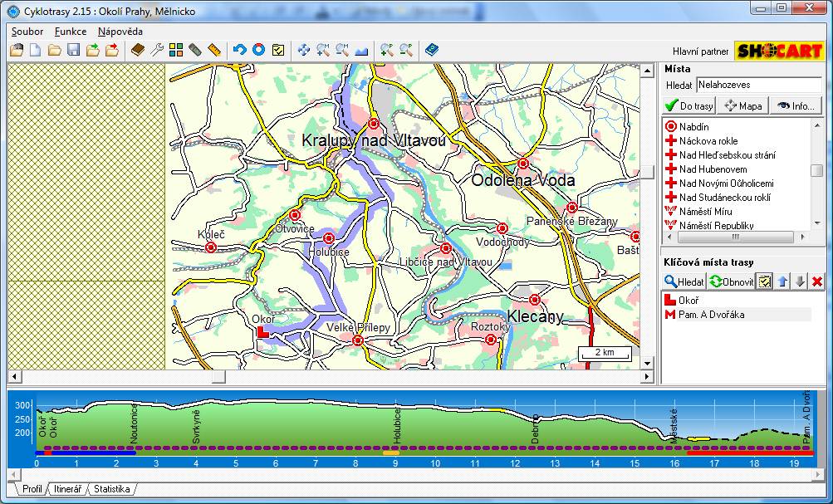Screen dimensions: 833x504
Task: Click the yellow ruler measure icon
Action: [x=214, y=50]
